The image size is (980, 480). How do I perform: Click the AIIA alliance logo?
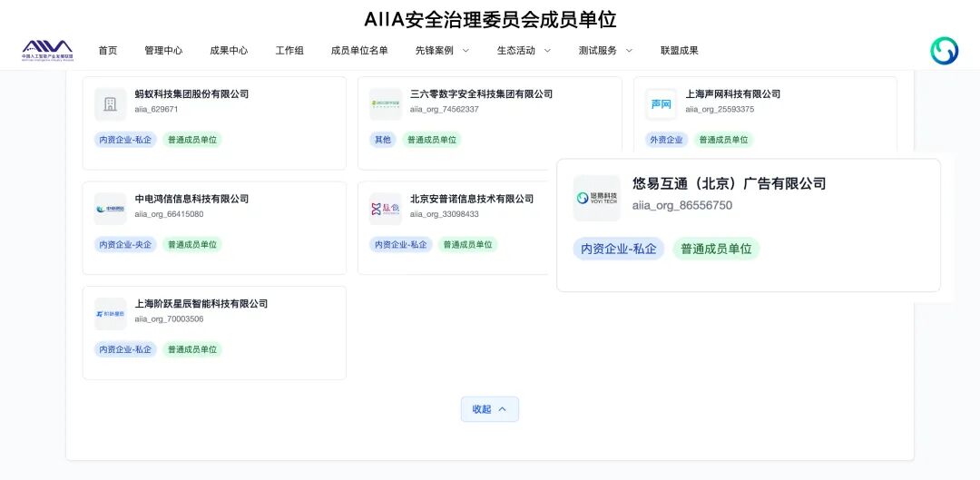47,51
